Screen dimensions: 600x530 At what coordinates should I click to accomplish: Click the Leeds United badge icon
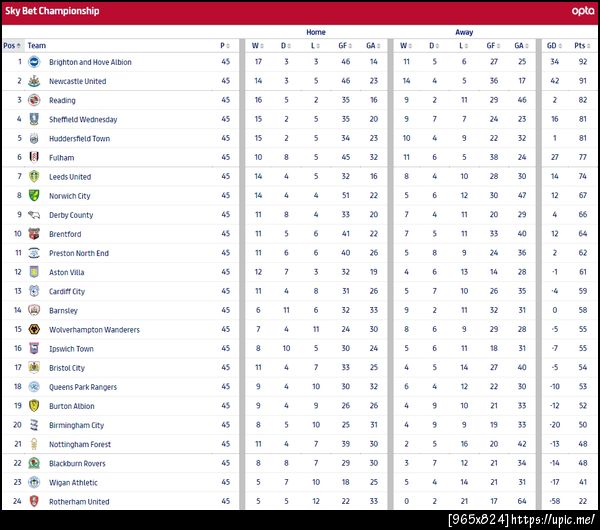[x=34, y=177]
